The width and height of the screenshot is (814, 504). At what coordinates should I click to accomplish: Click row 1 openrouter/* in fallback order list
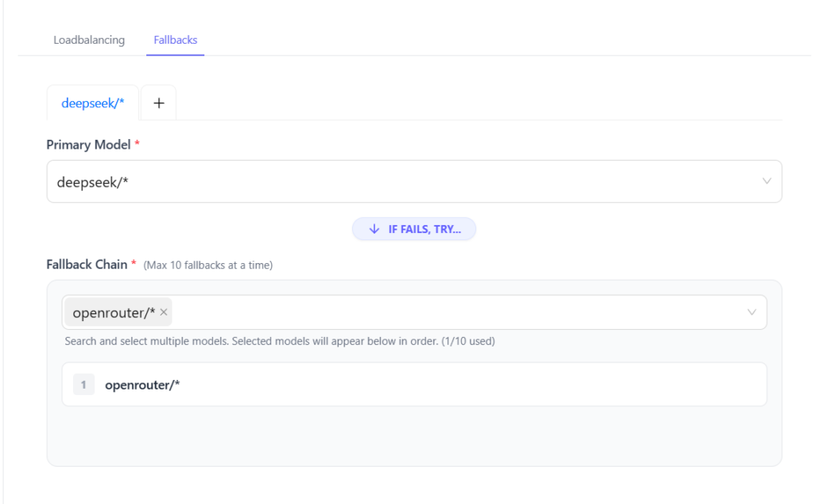click(414, 385)
